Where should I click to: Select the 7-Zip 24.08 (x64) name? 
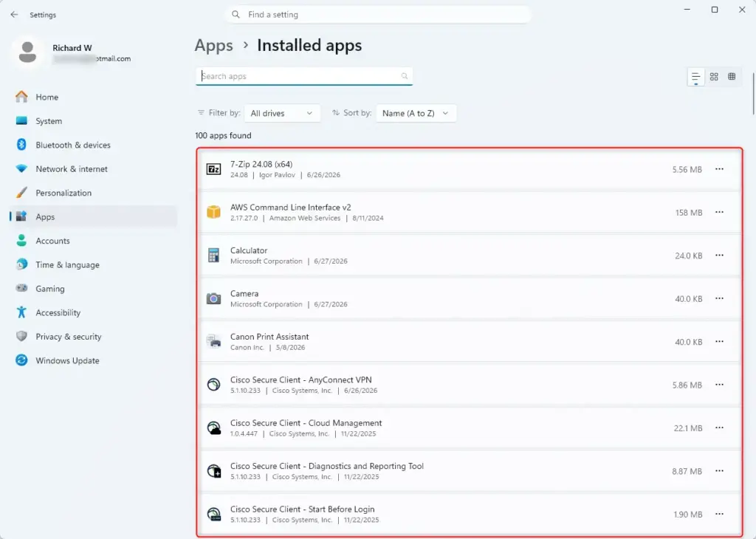[261, 165]
